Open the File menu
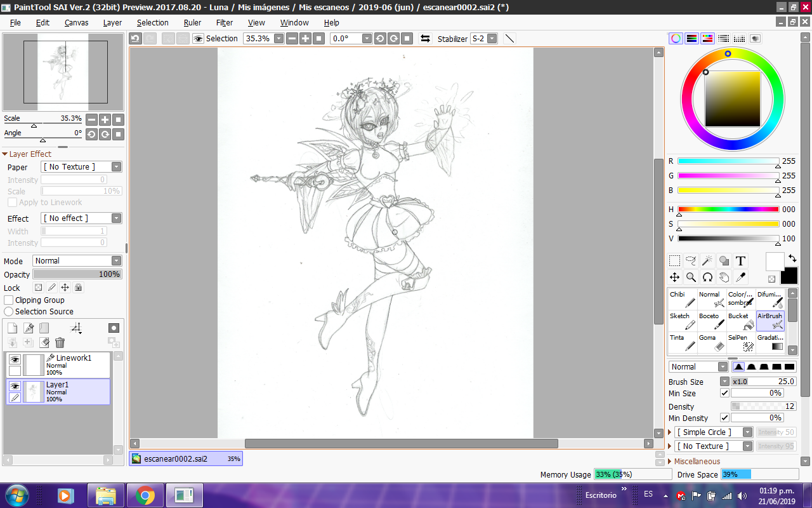 (15, 23)
